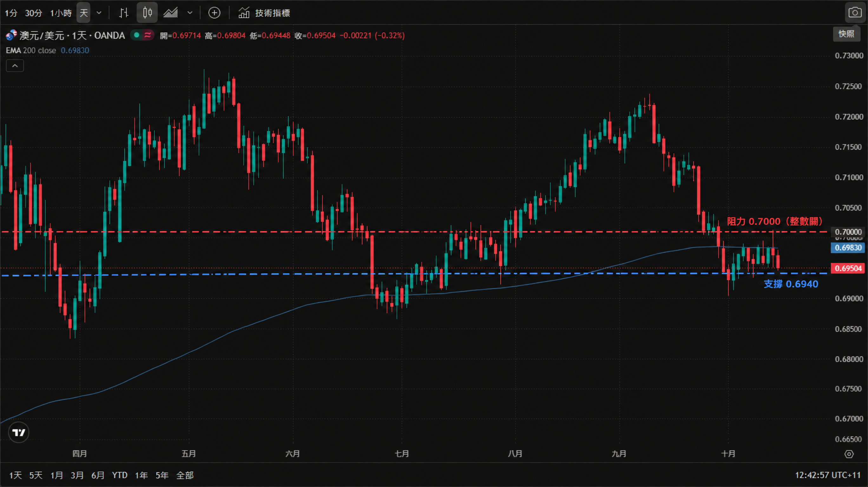The height and width of the screenshot is (487, 868).
Task: Open chart settings gear icon
Action: (x=849, y=454)
